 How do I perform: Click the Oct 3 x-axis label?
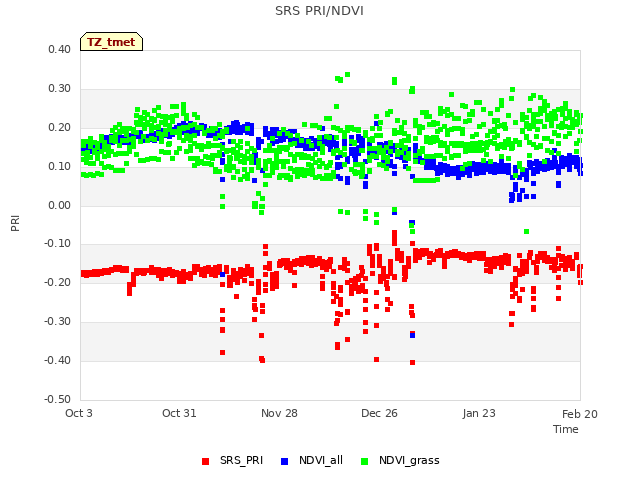(x=79, y=413)
